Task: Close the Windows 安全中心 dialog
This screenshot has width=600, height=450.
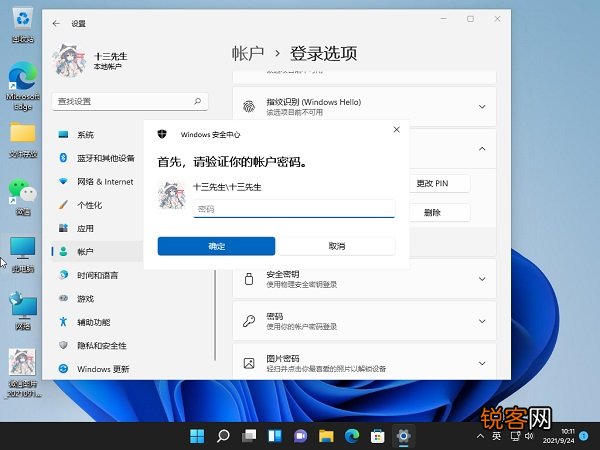Action: pyautogui.click(x=396, y=130)
